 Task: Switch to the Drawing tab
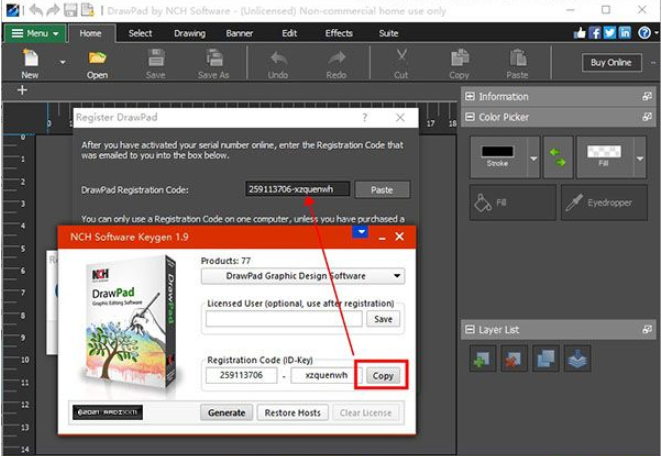190,33
